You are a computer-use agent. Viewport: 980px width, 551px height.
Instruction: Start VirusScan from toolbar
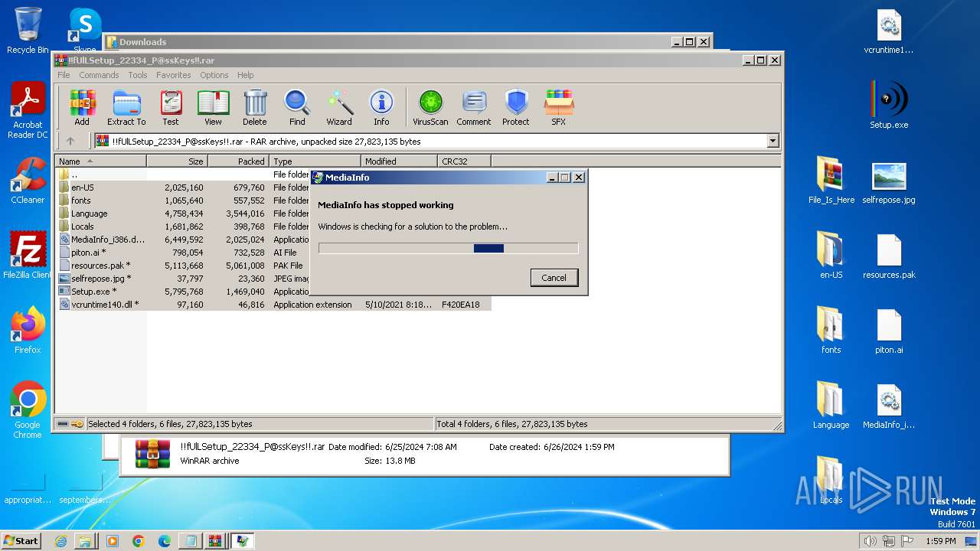click(x=430, y=107)
